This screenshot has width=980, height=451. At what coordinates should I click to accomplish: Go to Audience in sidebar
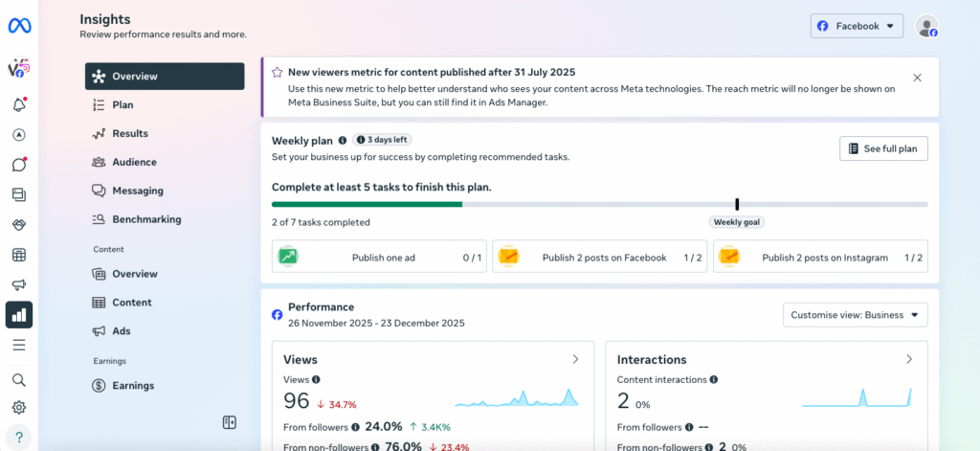pos(134,162)
